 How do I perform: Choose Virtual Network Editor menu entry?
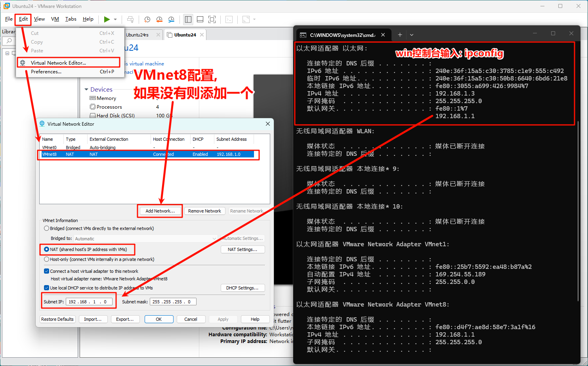pos(68,63)
